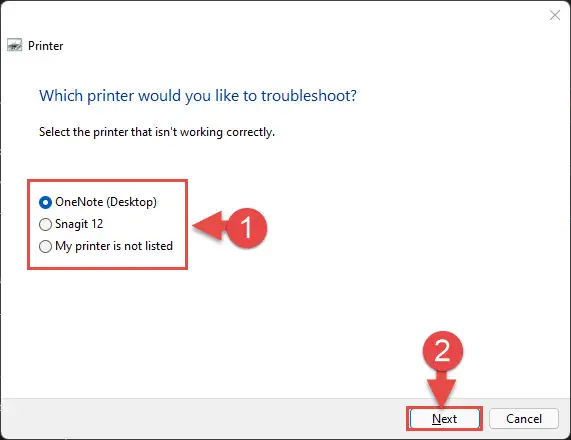Click the Which printer would you like heading
The height and width of the screenshot is (440, 571).
[x=198, y=96]
